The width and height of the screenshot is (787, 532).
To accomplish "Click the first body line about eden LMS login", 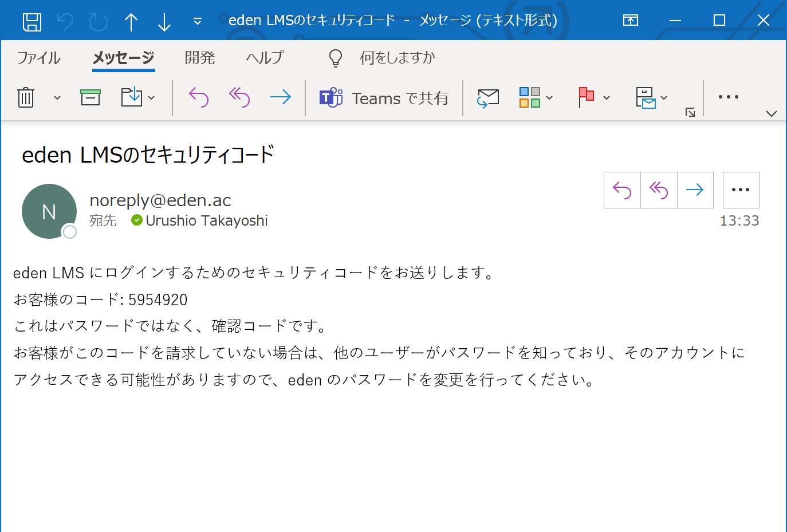I will (255, 273).
